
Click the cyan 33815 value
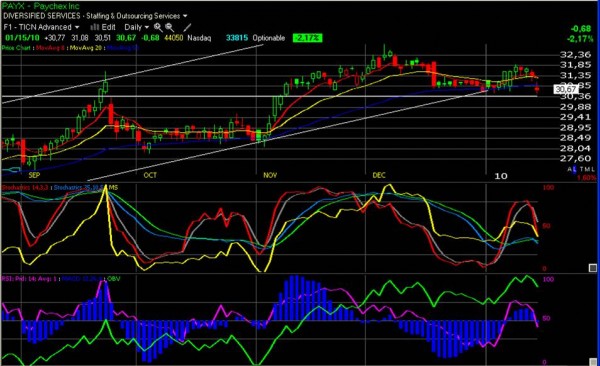click(236, 38)
